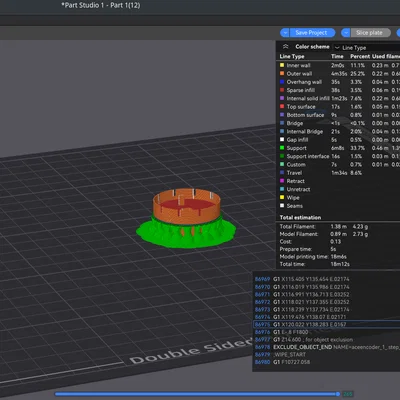This screenshot has width=400, height=400.
Task: Select G-code line 86973
Action: click(327, 310)
